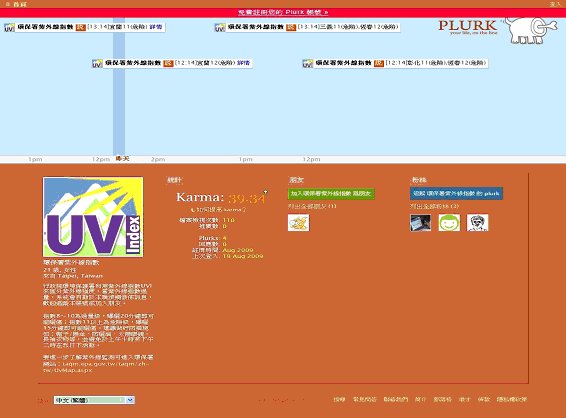Click UV icon of the 12:14 宜蘭 plurk
The image size is (566, 418).
pyautogui.click(x=97, y=64)
